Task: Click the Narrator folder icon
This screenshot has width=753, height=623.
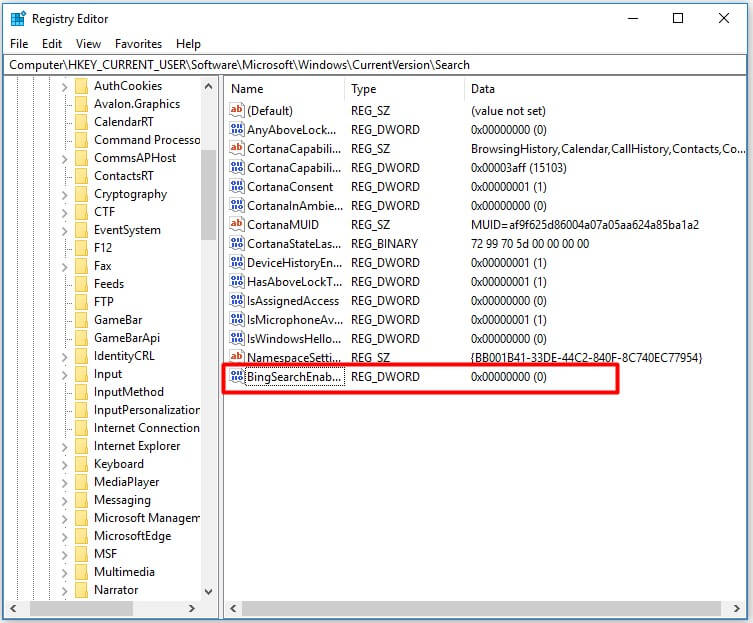Action: point(82,590)
